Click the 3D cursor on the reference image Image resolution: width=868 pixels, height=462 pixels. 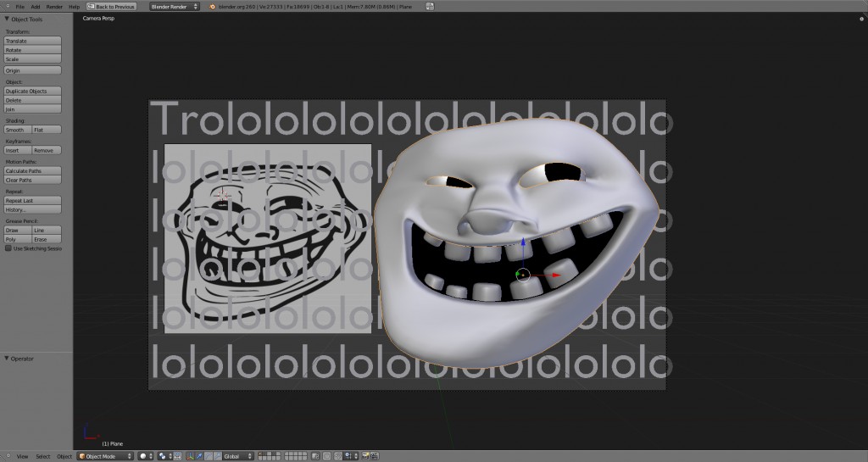pyautogui.click(x=222, y=195)
